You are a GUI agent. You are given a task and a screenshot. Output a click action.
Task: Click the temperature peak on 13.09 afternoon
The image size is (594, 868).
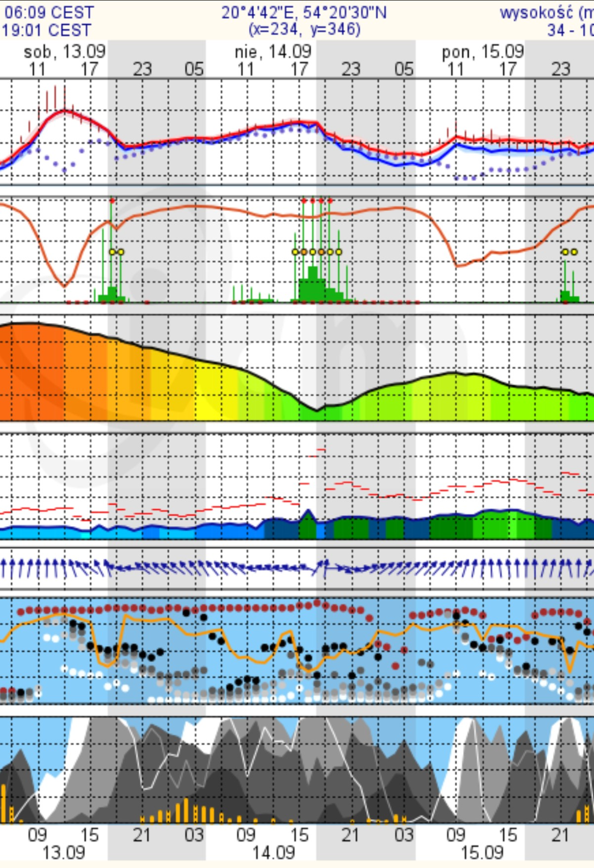pos(65,111)
